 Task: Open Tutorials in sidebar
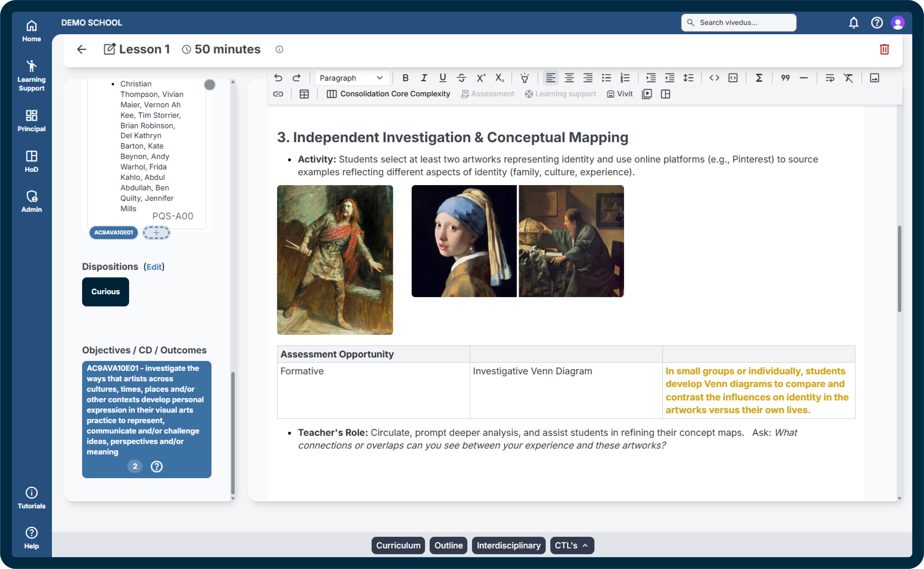tap(31, 498)
